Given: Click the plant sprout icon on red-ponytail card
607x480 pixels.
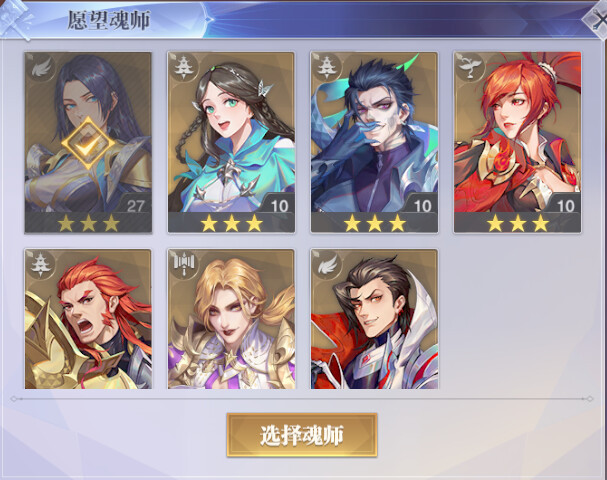Looking at the screenshot, I should click(470, 67).
